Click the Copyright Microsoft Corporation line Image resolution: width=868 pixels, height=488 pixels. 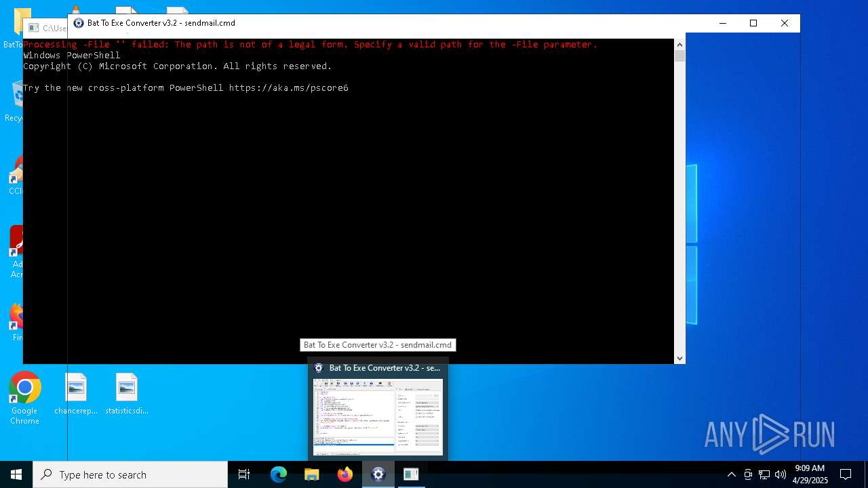178,66
